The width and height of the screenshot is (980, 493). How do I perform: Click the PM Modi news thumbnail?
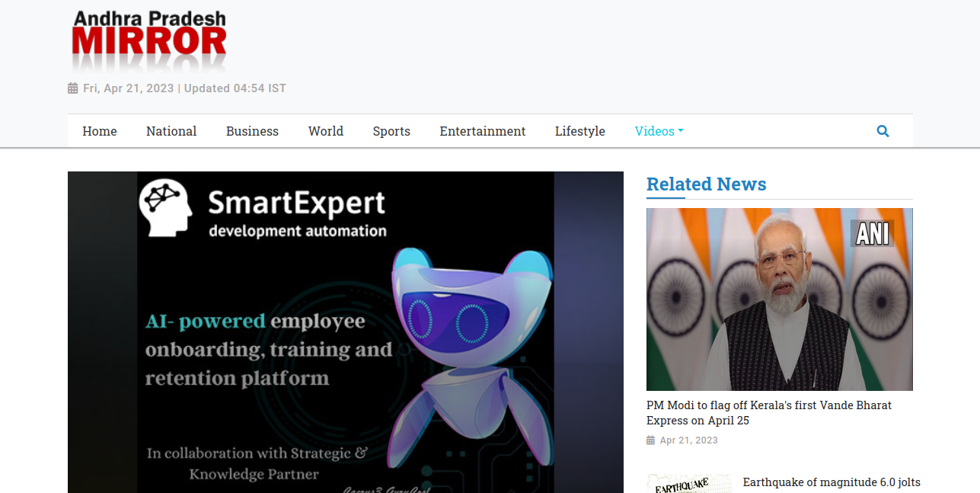779,299
